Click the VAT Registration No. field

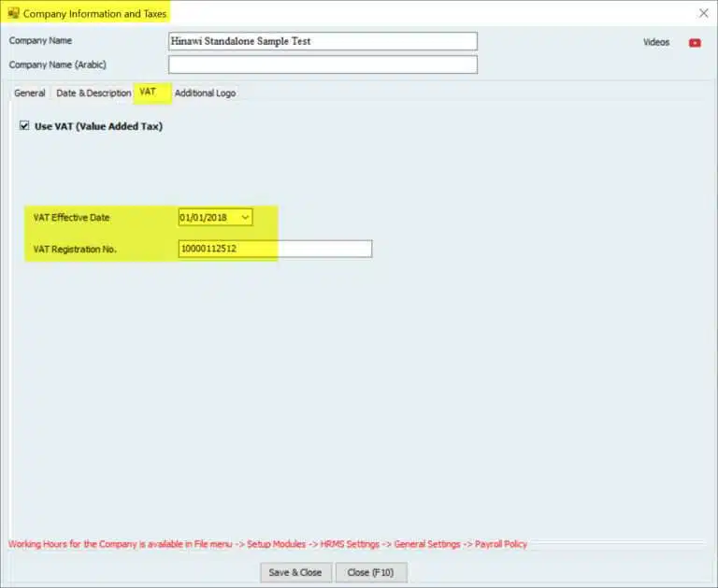275,249
